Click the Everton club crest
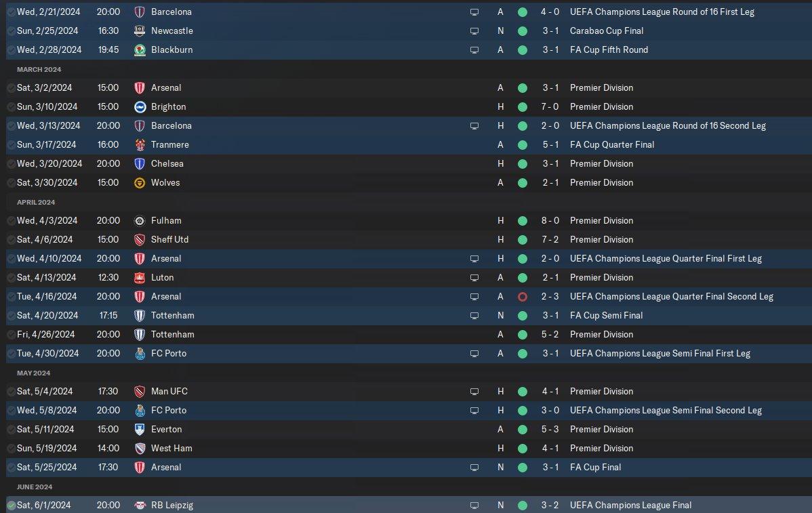 click(140, 429)
